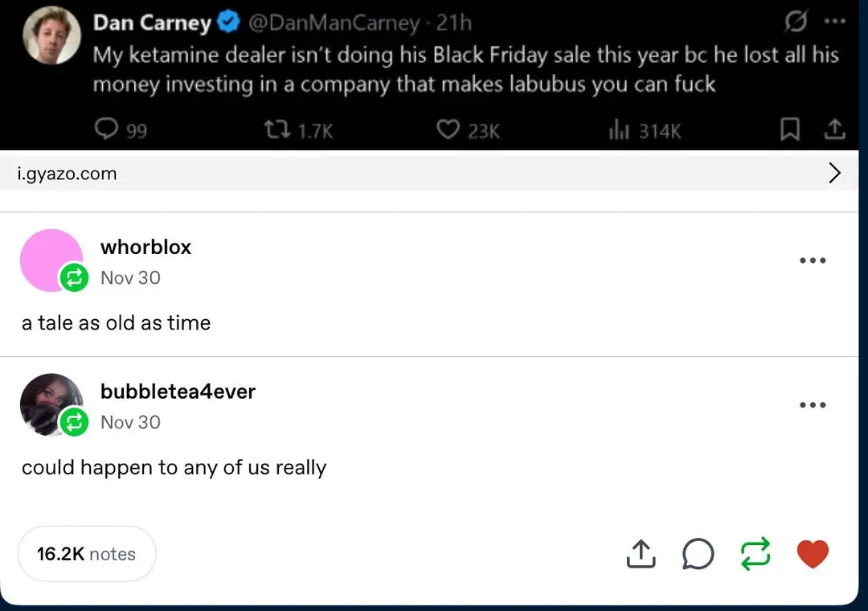Screen dimensions: 868x611
Task: Toggle the red heart like button
Action: click(813, 553)
